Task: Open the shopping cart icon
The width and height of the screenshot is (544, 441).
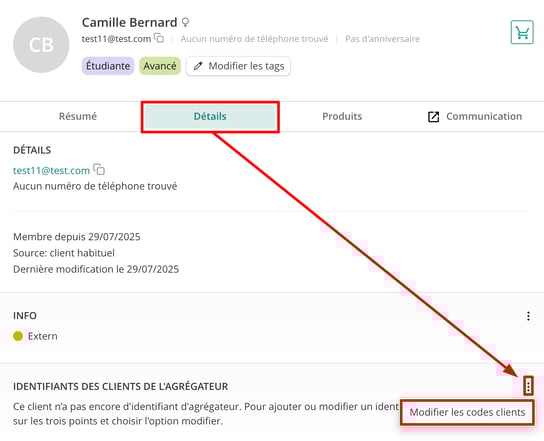Action: coord(522,32)
